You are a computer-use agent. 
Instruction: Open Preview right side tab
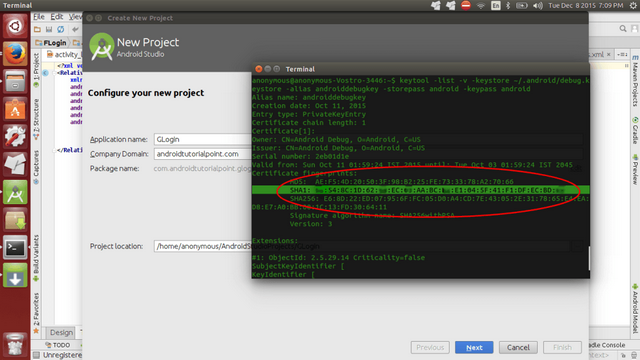click(x=635, y=169)
